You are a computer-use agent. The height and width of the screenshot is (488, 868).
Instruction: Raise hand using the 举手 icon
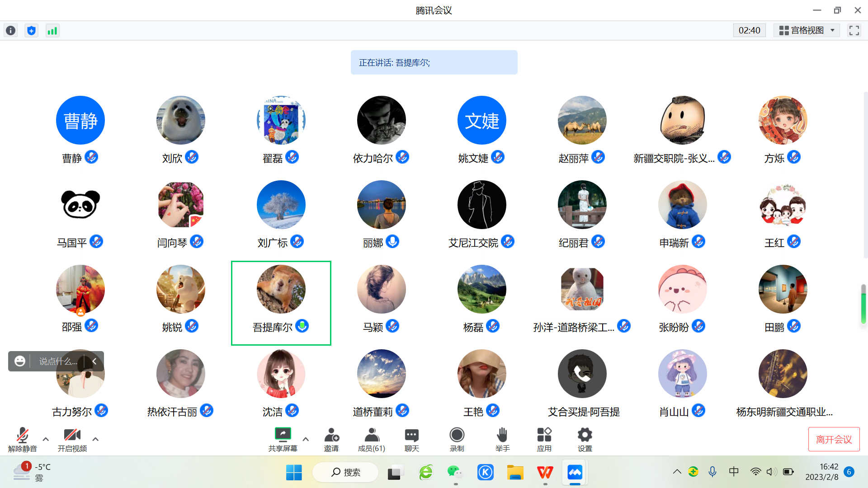[502, 436]
